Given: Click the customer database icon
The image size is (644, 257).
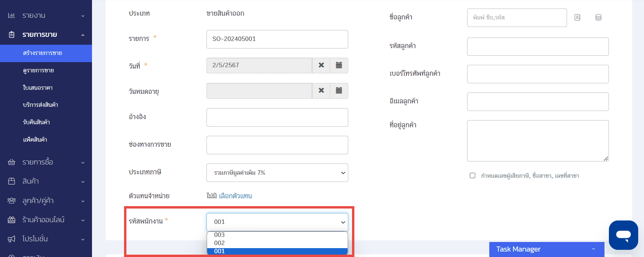Looking at the screenshot, I should (598, 17).
